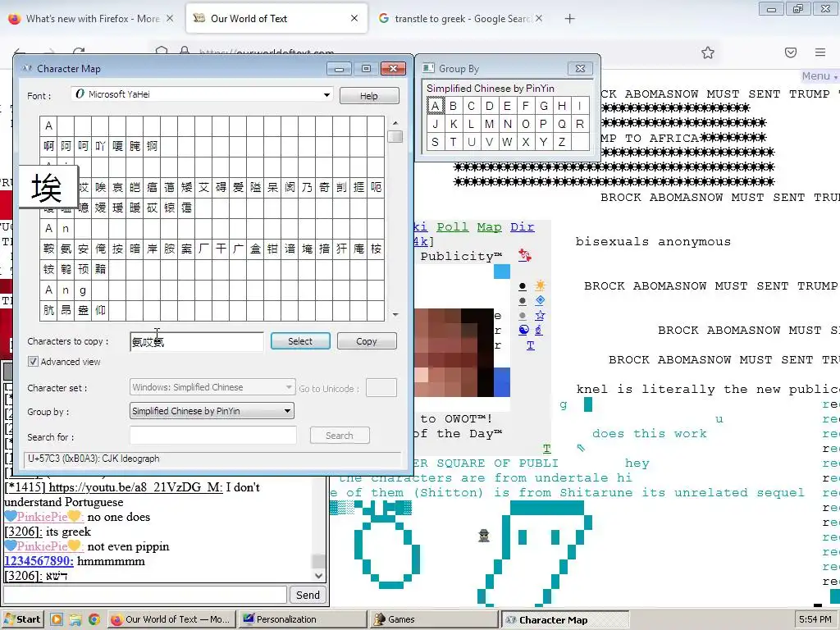840x630 pixels.
Task: Open Windows Media Player from the taskbar
Action: coord(57,619)
